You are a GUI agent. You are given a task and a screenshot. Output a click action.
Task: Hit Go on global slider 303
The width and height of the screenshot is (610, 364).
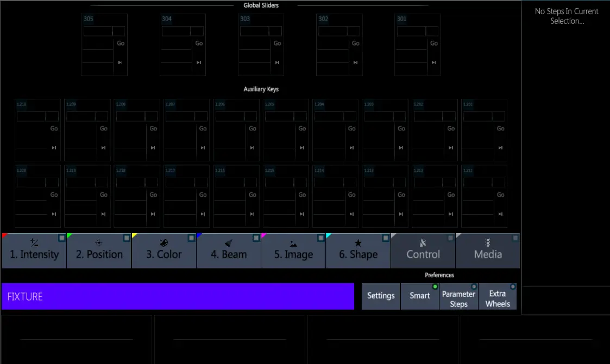[278, 43]
